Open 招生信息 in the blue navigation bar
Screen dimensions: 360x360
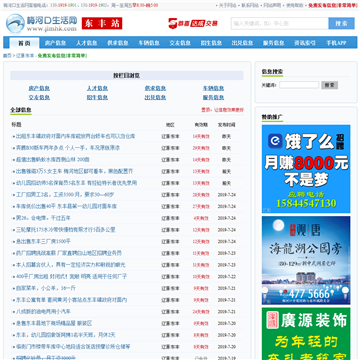(211, 43)
